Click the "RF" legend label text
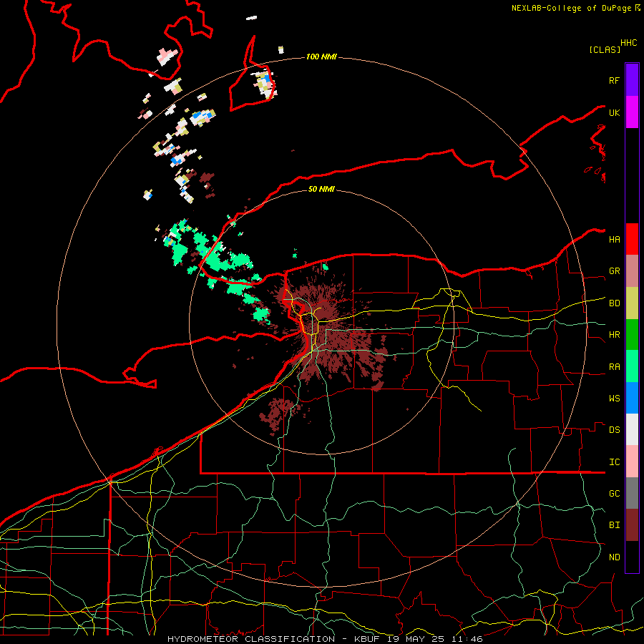 pyautogui.click(x=614, y=81)
